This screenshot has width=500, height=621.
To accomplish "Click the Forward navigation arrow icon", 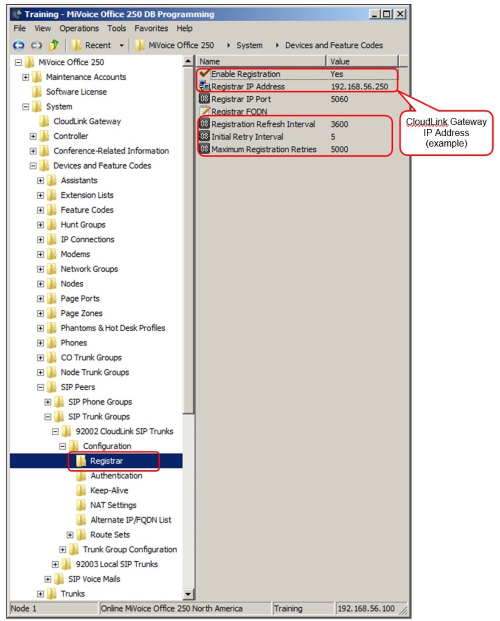I will pos(36,46).
